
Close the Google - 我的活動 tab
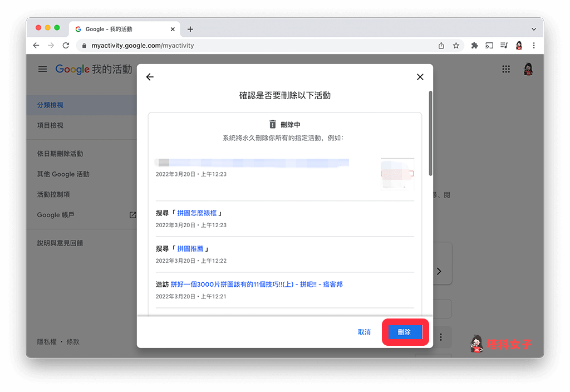tap(173, 29)
